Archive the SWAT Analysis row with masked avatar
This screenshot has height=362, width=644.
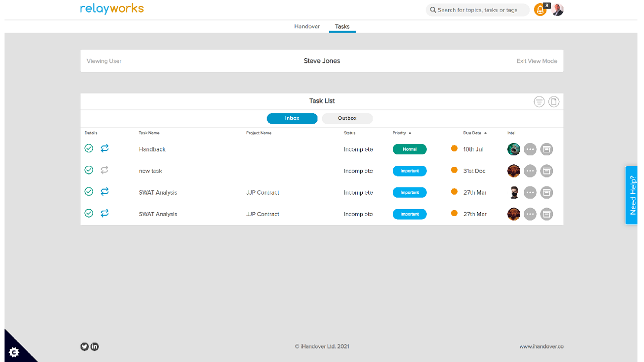pyautogui.click(x=546, y=193)
